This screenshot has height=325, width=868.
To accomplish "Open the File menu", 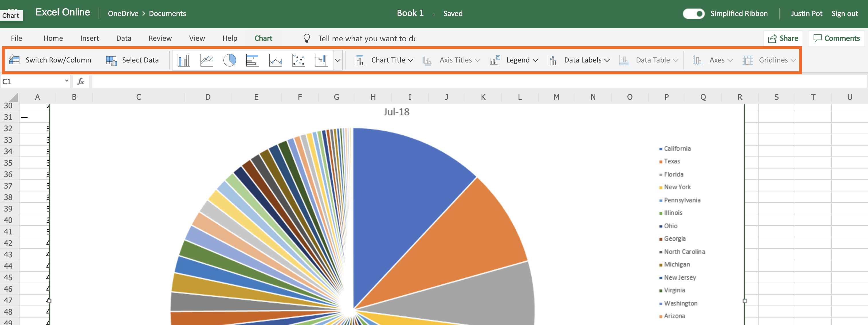I will pos(17,38).
